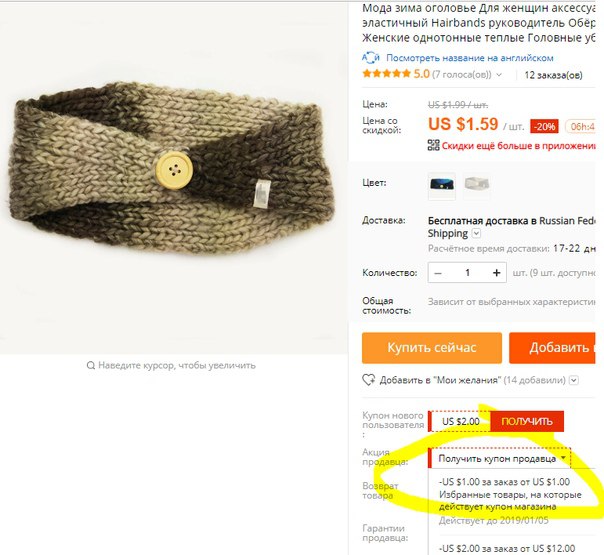Viewport: 604px width, 555px height.
Task: Click the quantity input field
Action: [x=467, y=273]
